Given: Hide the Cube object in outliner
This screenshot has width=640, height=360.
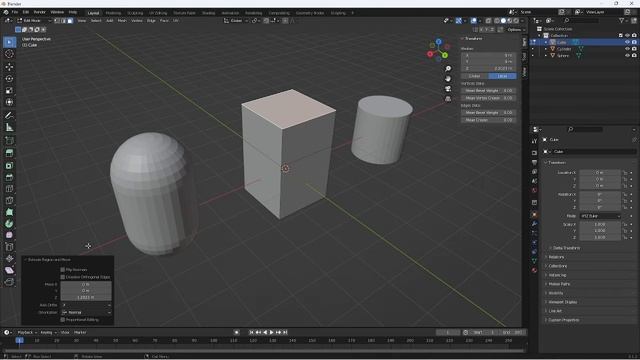Looking at the screenshot, I should tap(627, 42).
